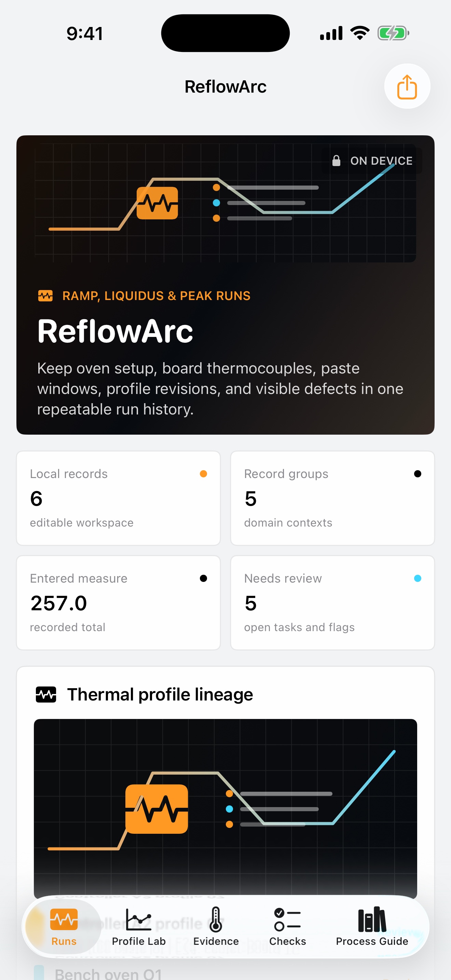This screenshot has height=980, width=451.
Task: Tap the ReflowArc navigation title
Action: (x=225, y=87)
